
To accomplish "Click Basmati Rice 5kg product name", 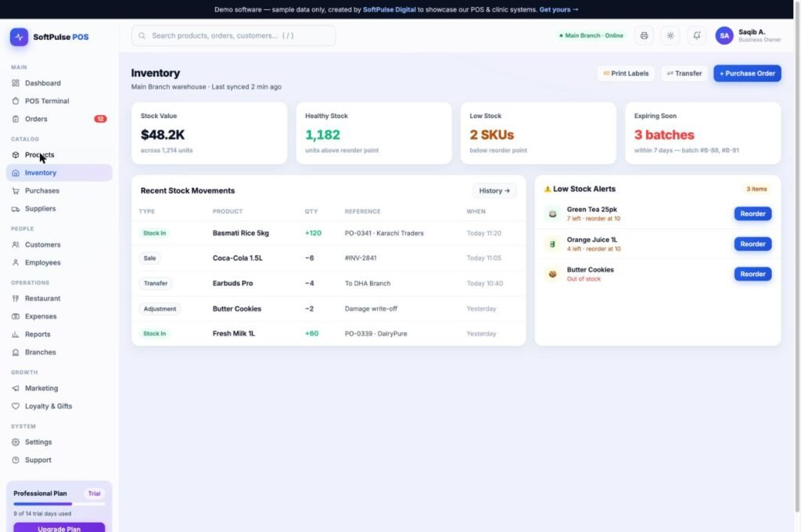I will [241, 233].
